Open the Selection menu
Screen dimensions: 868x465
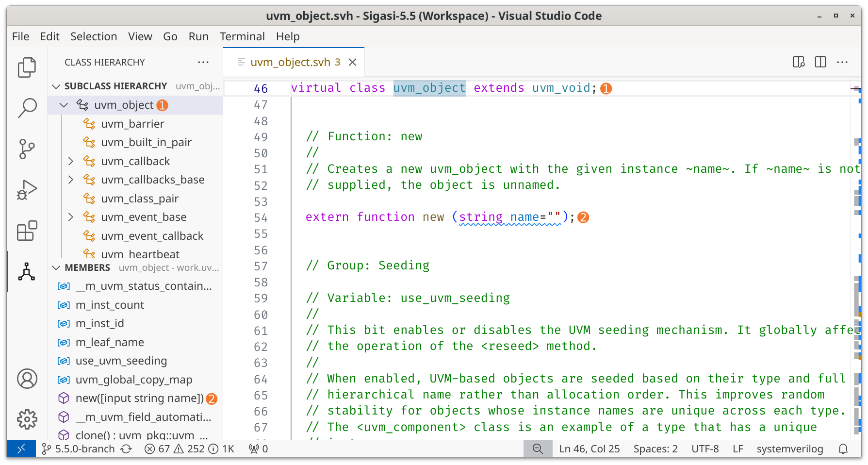(x=94, y=36)
